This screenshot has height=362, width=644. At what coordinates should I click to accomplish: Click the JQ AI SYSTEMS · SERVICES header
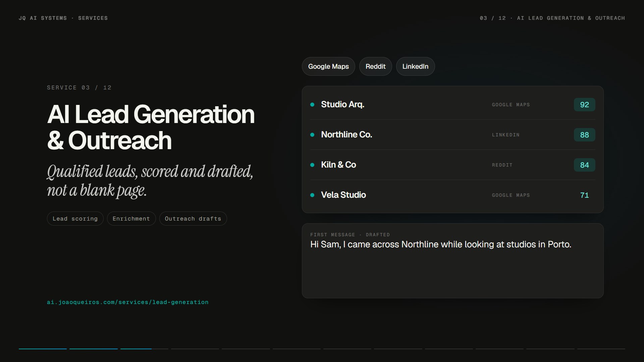[x=63, y=18]
